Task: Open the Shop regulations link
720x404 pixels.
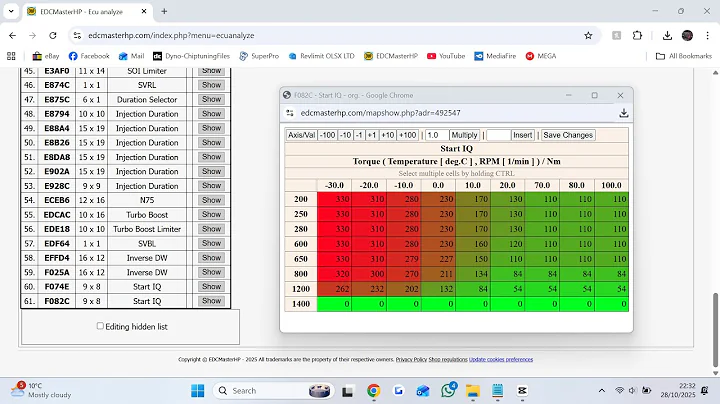Action: (448, 359)
